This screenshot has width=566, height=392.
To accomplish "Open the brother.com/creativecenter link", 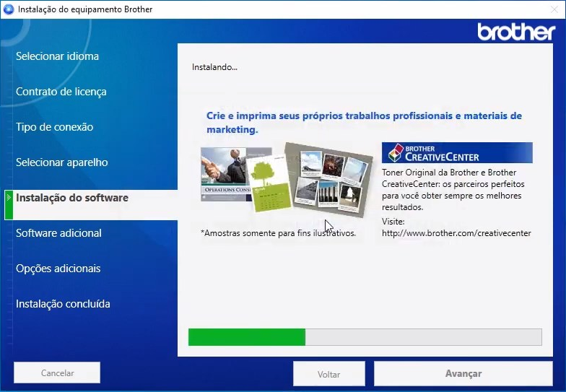I will click(456, 233).
